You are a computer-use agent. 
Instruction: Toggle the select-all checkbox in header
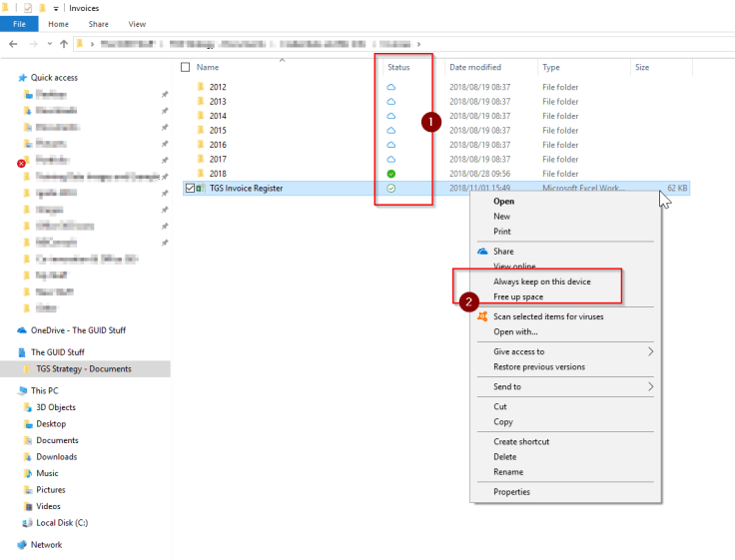click(x=185, y=67)
